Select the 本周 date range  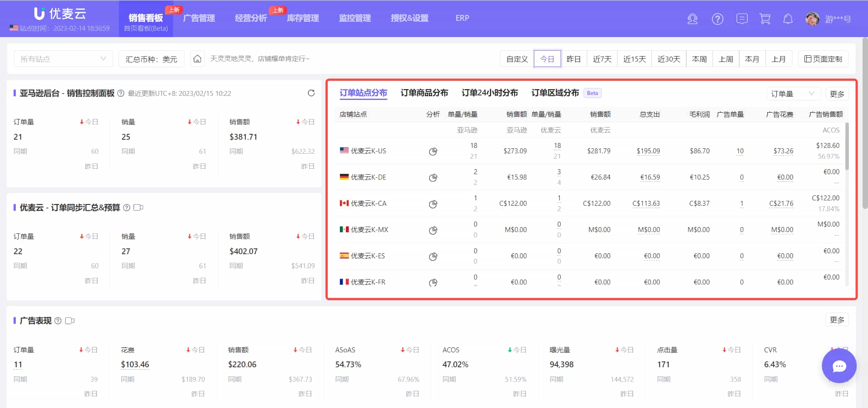point(699,59)
